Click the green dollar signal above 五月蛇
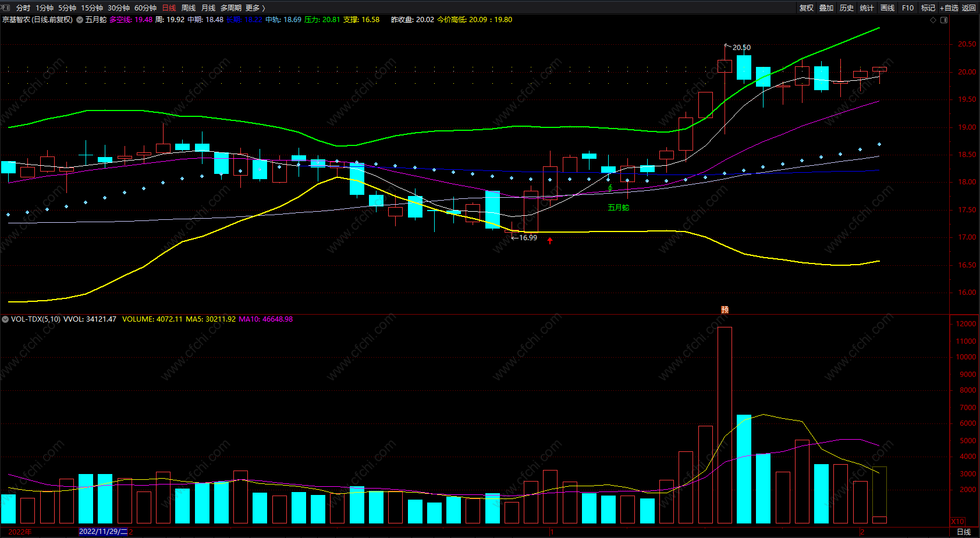980x538 pixels. point(610,188)
